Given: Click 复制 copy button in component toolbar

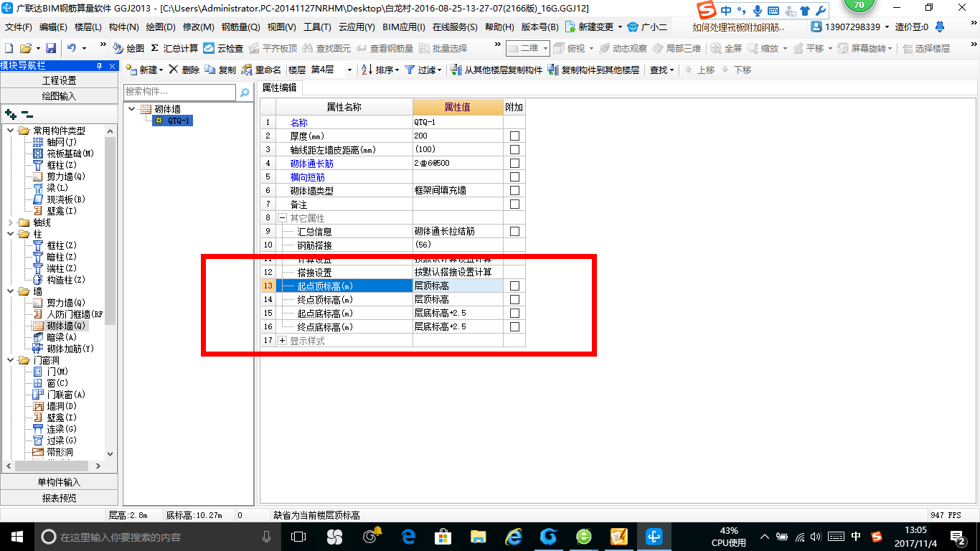Looking at the screenshot, I should (x=220, y=70).
